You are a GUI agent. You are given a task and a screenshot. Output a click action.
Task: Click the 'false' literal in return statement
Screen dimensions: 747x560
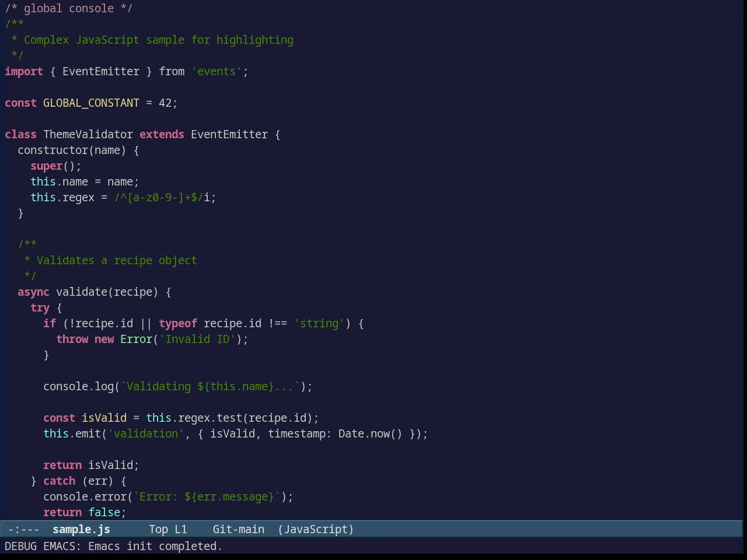(x=104, y=512)
